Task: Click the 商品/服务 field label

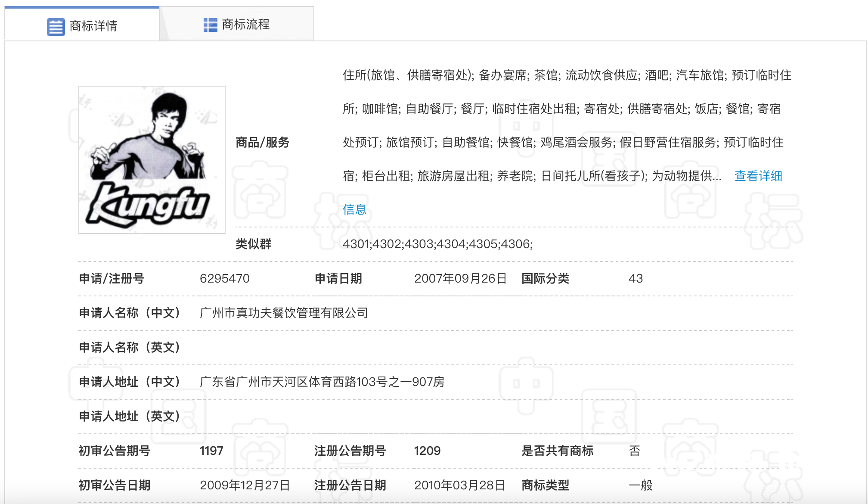Action: [263, 143]
